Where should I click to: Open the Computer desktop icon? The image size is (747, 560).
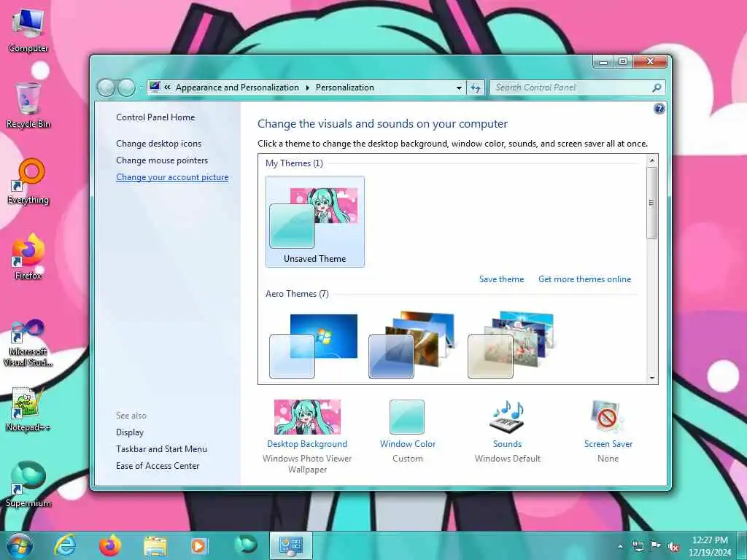(28, 31)
